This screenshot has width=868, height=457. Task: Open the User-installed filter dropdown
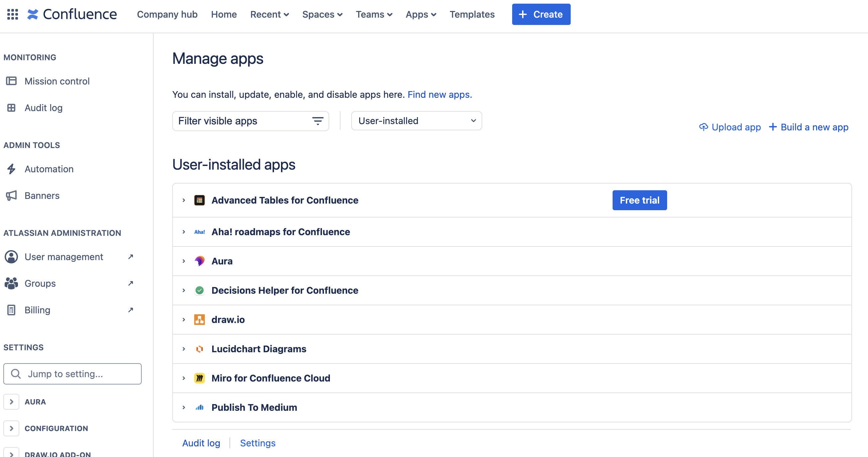point(416,121)
